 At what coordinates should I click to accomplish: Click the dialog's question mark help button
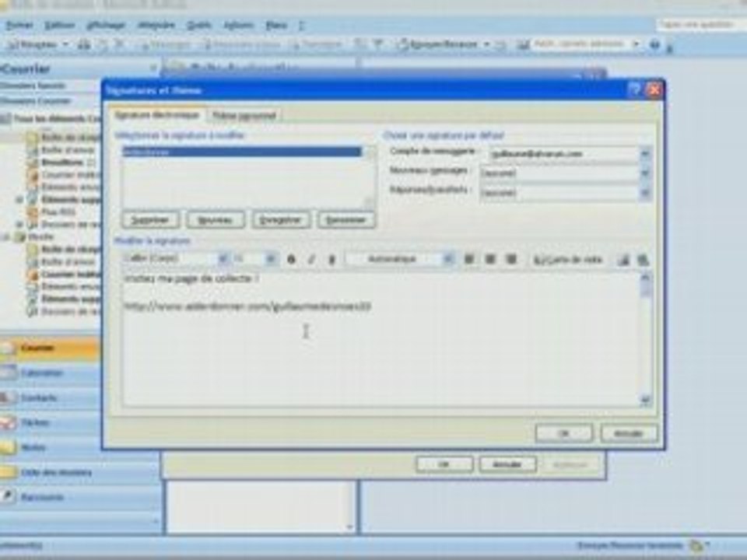click(x=635, y=90)
